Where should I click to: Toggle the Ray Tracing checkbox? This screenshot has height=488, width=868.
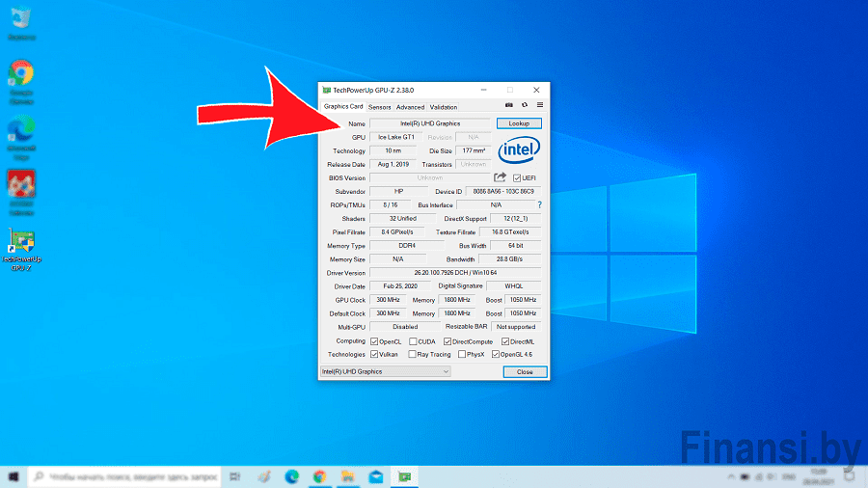click(x=412, y=354)
